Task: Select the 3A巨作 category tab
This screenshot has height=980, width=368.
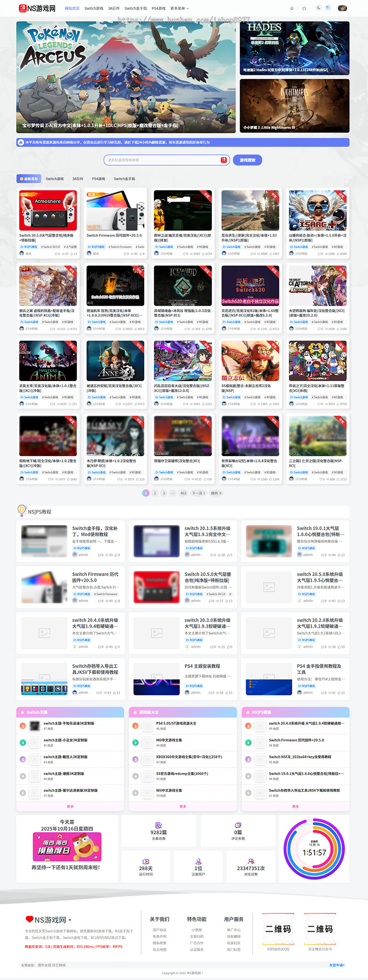Action: point(78,179)
